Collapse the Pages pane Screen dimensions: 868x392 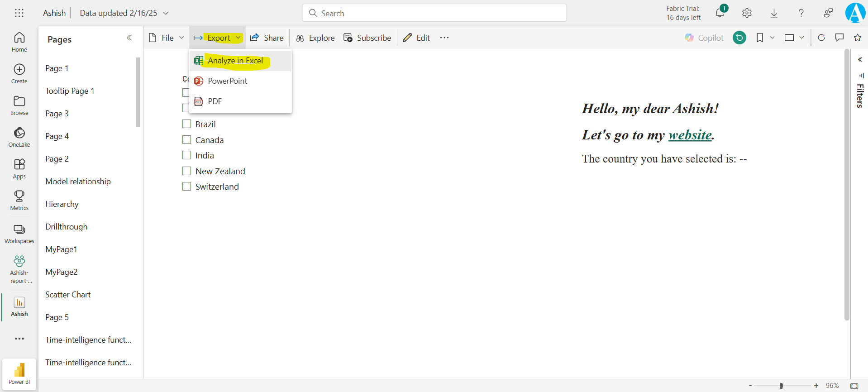point(129,38)
